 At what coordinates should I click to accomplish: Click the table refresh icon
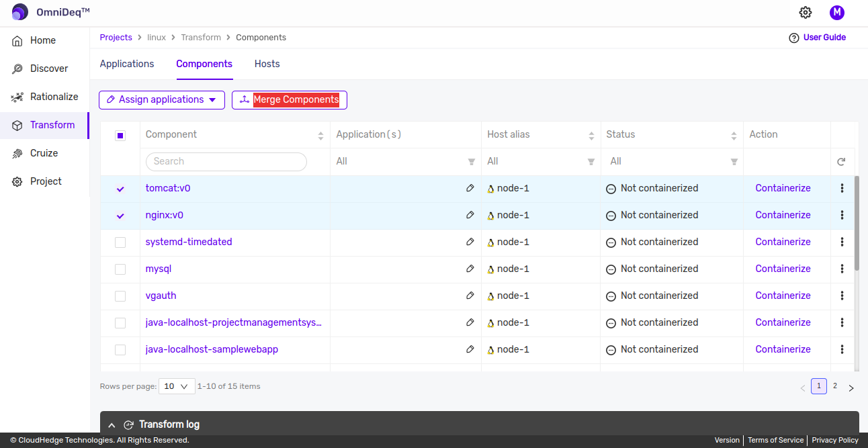point(841,162)
